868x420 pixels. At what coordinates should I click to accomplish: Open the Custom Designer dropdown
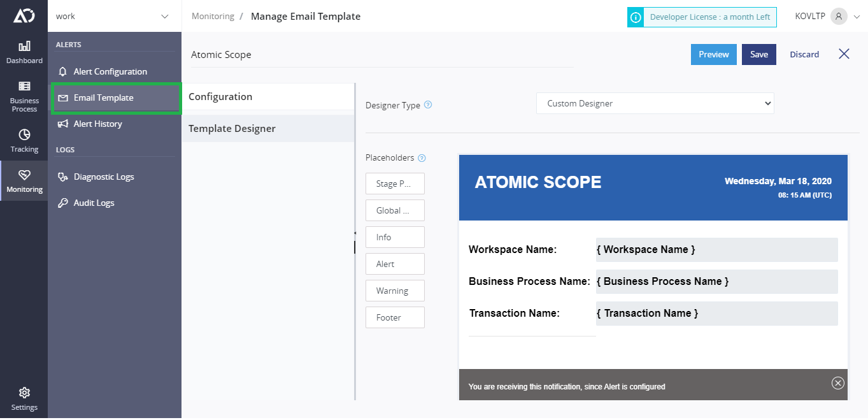pos(655,103)
